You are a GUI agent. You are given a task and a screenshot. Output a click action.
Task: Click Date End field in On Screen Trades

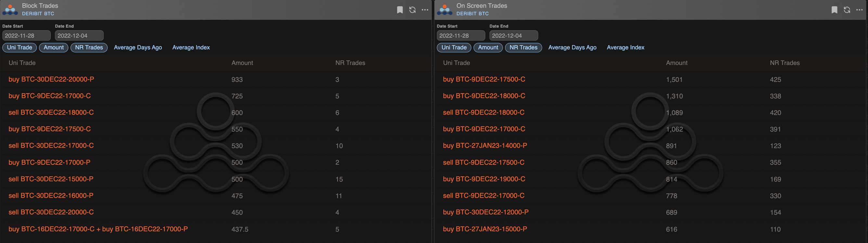coord(513,35)
